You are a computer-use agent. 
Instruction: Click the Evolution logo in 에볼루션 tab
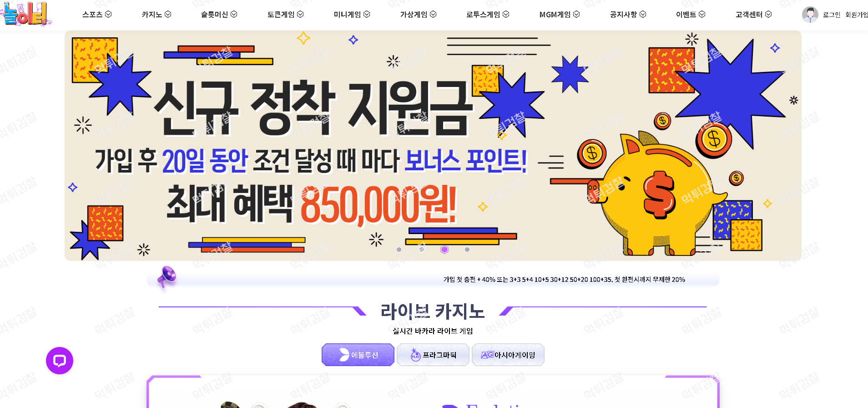[344, 355]
